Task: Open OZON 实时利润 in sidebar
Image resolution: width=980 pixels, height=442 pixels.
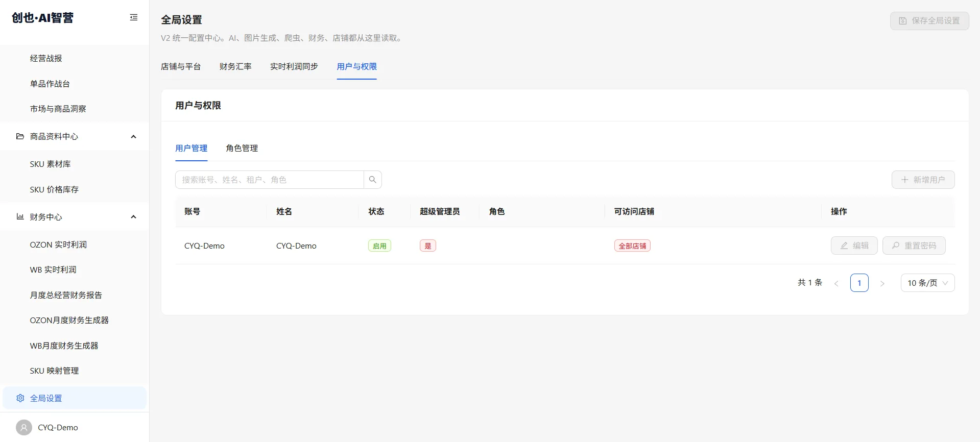Action: tap(75, 244)
